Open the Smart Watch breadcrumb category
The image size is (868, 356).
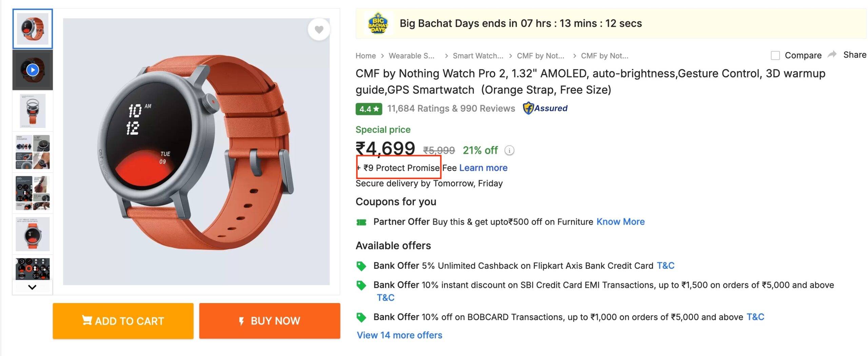click(x=478, y=56)
